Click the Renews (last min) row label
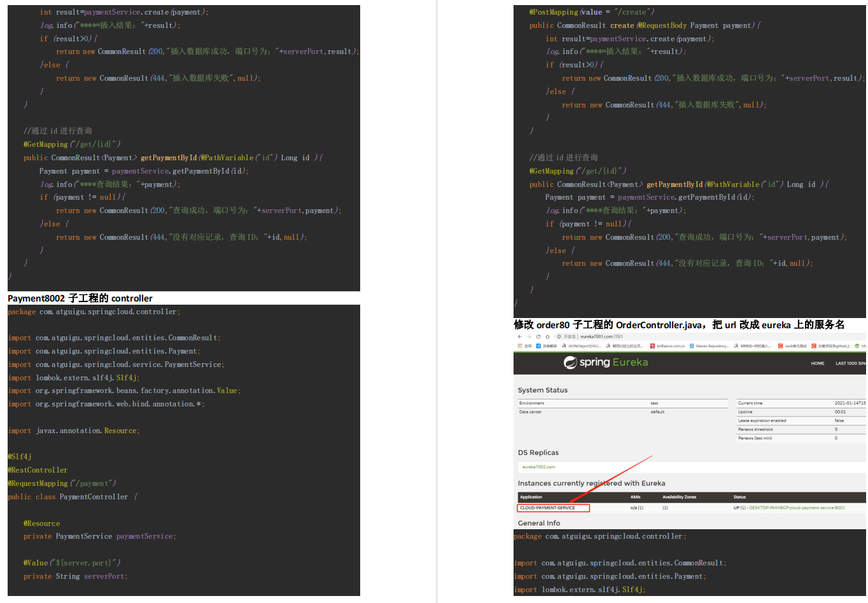The height and width of the screenshot is (603, 868). pos(755,438)
